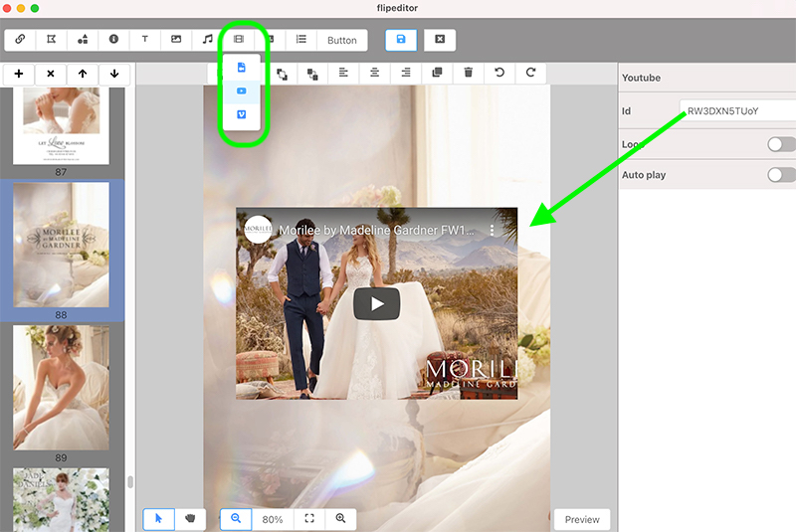Click the Youtube Id input field
The image size is (796, 532).
point(736,111)
